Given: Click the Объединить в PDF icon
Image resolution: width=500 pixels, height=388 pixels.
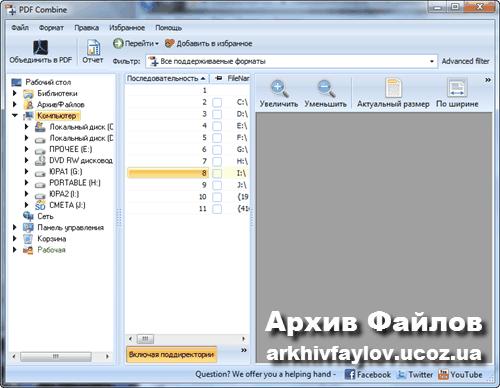Looking at the screenshot, I should coord(40,47).
